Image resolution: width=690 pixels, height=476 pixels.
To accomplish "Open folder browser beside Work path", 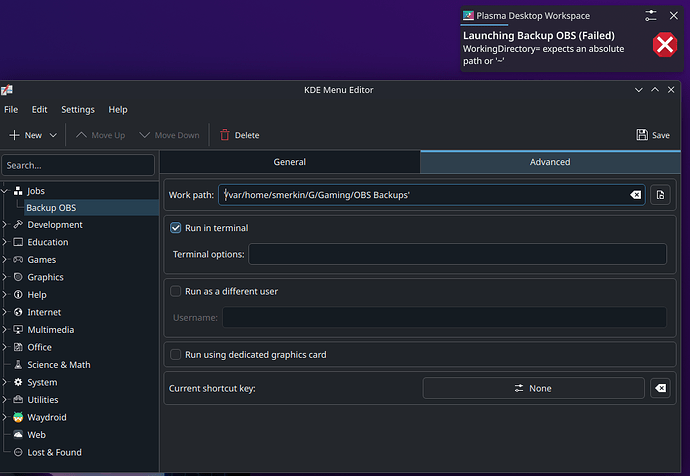I will (659, 195).
